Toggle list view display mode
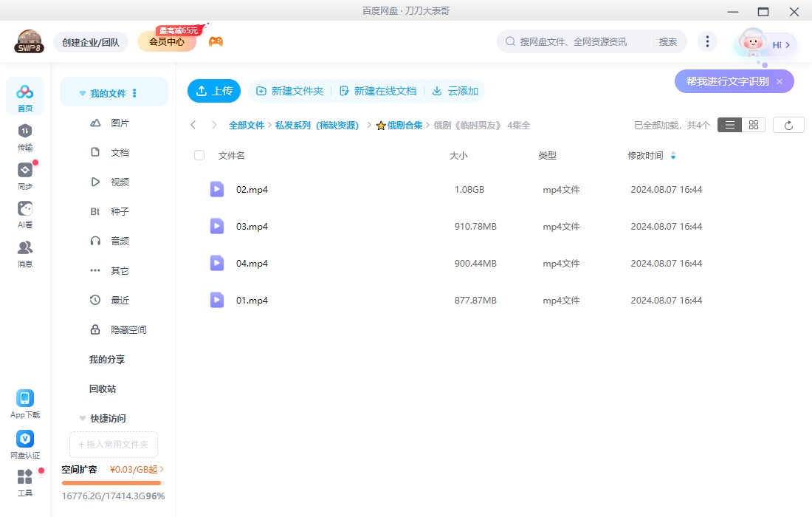812x517 pixels. point(729,124)
